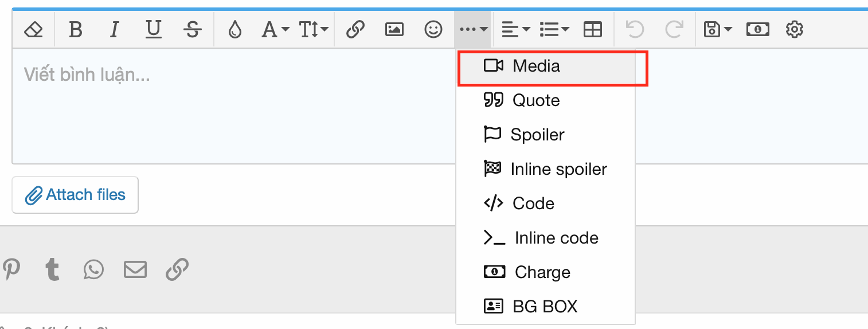Toggle bold formatting

(x=75, y=29)
